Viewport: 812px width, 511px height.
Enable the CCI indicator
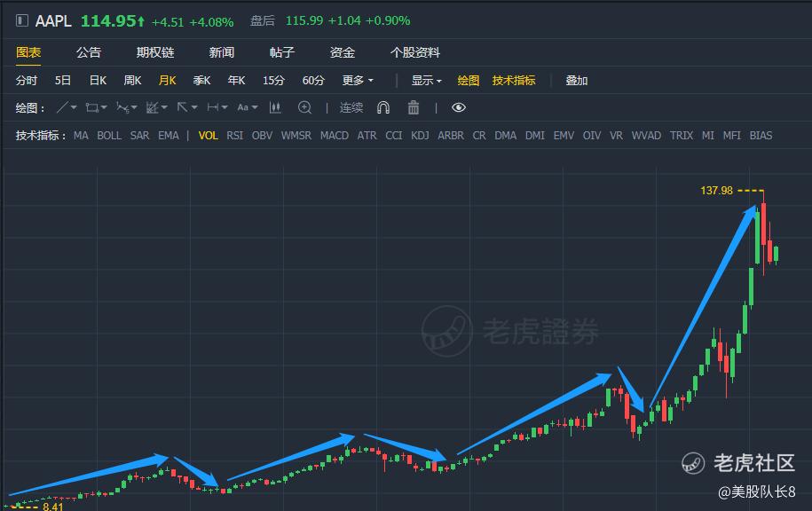394,136
